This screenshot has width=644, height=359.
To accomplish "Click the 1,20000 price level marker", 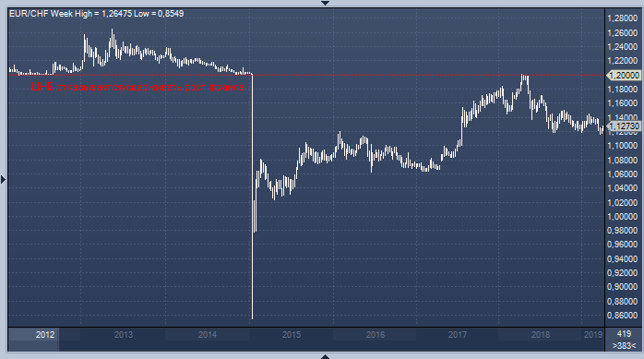I will pos(624,75).
